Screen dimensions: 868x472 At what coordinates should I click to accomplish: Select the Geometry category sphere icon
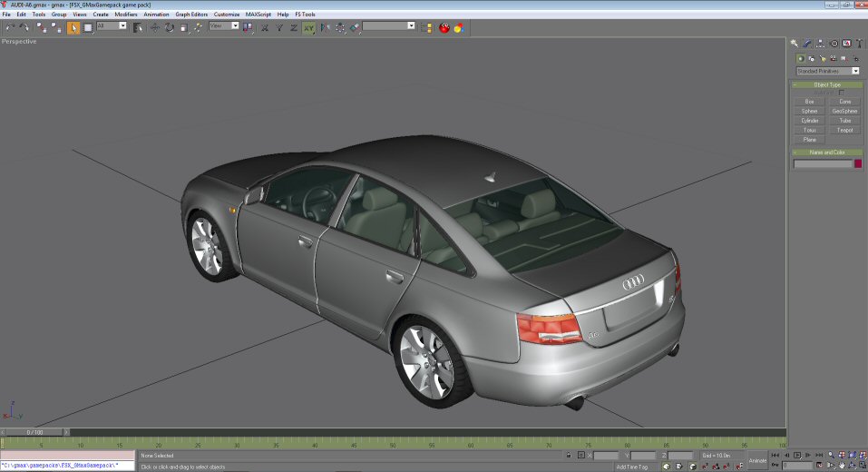click(801, 58)
